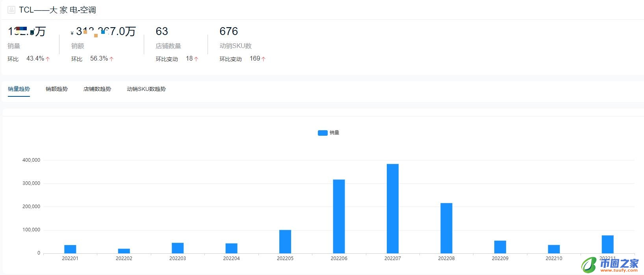The image size is (644, 275).
Task: Select the 202210 sales bar
Action: point(554,249)
